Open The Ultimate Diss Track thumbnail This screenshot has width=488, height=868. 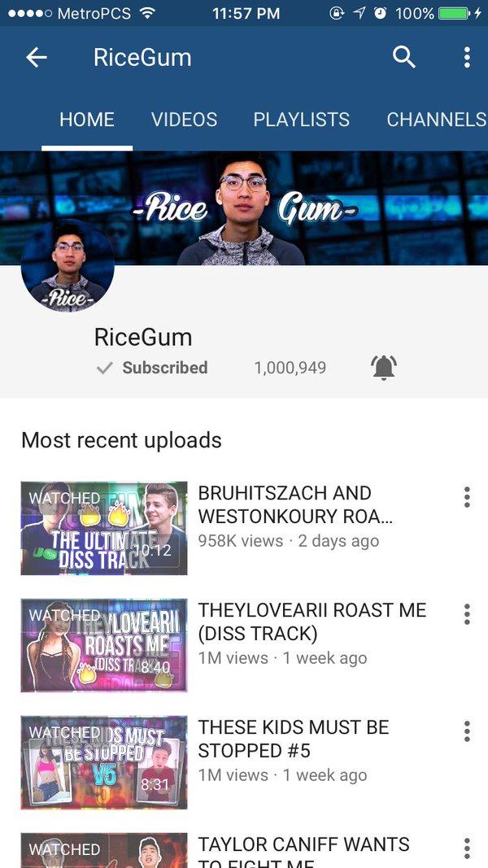(104, 528)
